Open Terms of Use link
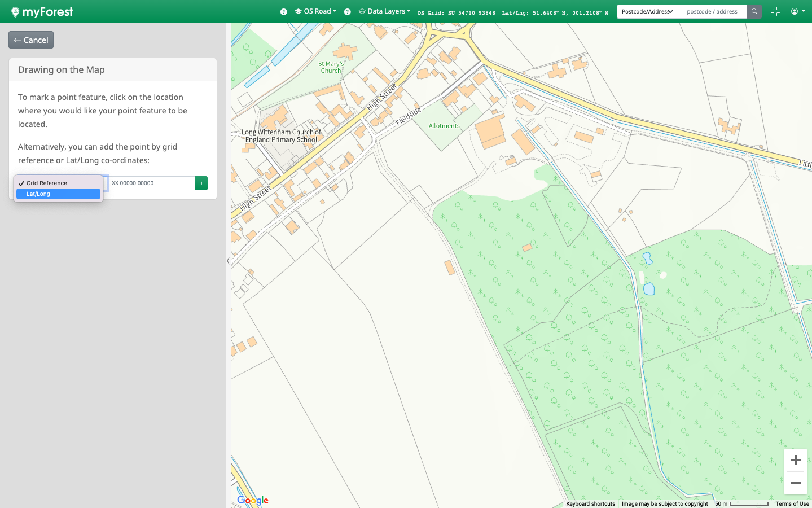 [x=792, y=503]
